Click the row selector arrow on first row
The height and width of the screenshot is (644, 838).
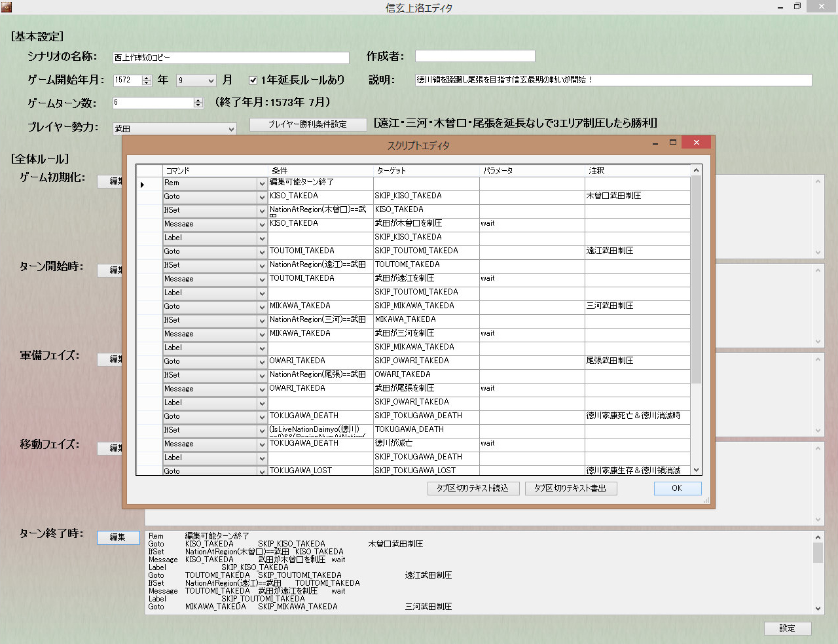click(x=143, y=185)
